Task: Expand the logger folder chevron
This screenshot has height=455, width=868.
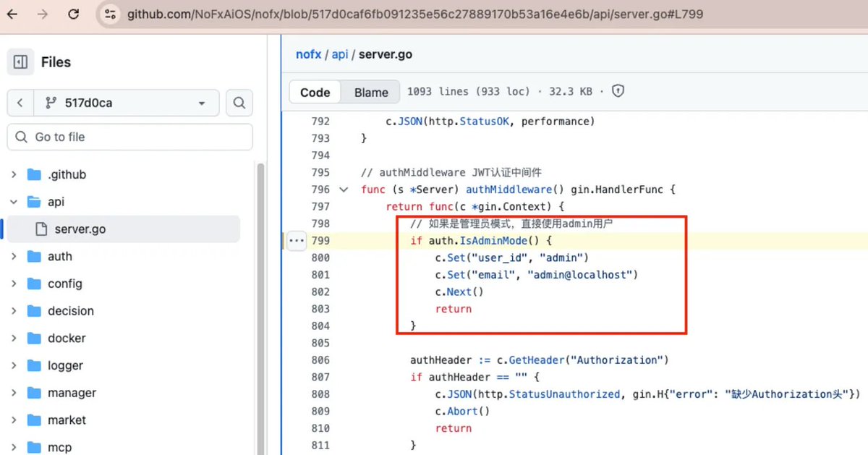Action: point(14,365)
